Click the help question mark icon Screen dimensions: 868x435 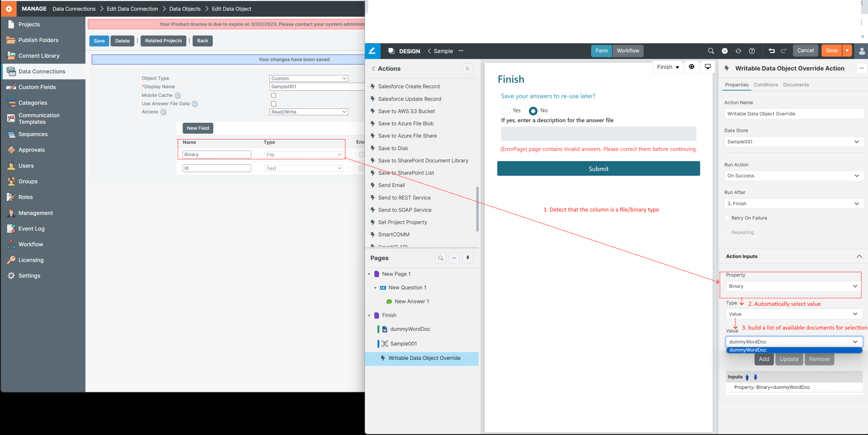click(751, 51)
